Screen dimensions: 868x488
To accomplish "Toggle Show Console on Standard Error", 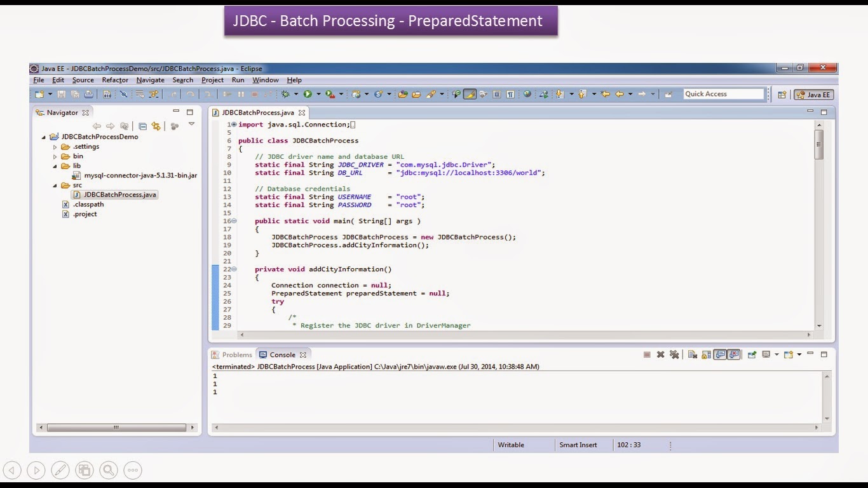I will (734, 355).
